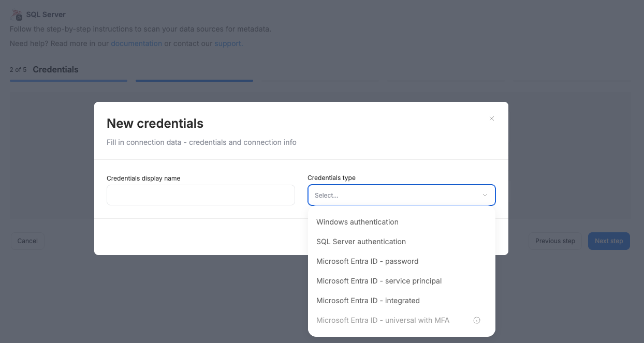Click the SQL Server logo icon
The width and height of the screenshot is (644, 343).
click(x=17, y=15)
